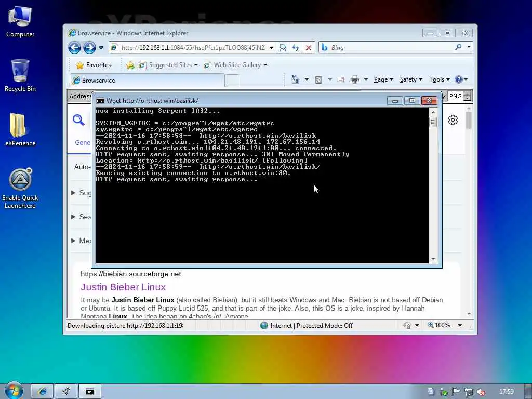Image resolution: width=532 pixels, height=399 pixels.
Task: Click the Internet Explorer forward arrow
Action: [89, 47]
